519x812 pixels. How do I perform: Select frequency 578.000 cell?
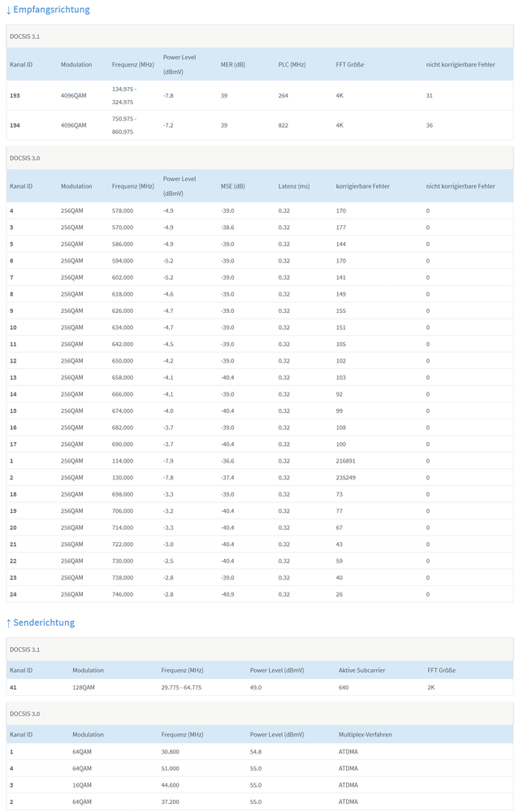click(123, 211)
